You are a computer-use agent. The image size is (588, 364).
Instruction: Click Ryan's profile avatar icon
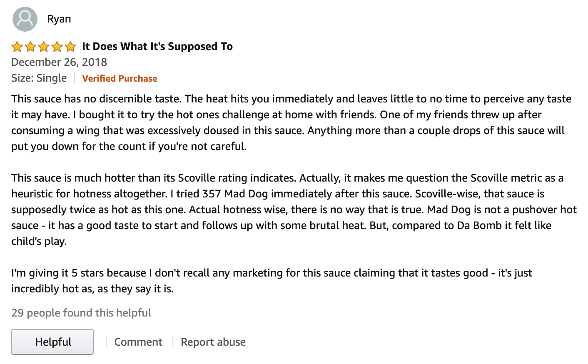coord(25,19)
